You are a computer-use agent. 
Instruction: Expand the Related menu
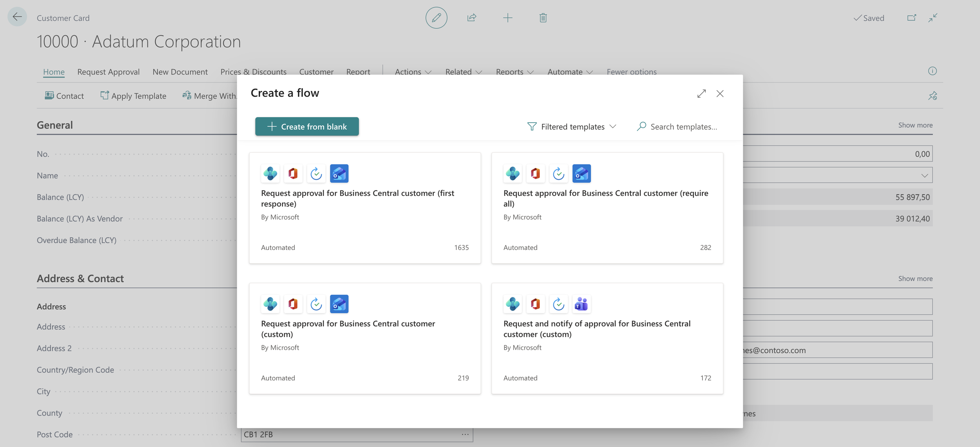click(464, 72)
